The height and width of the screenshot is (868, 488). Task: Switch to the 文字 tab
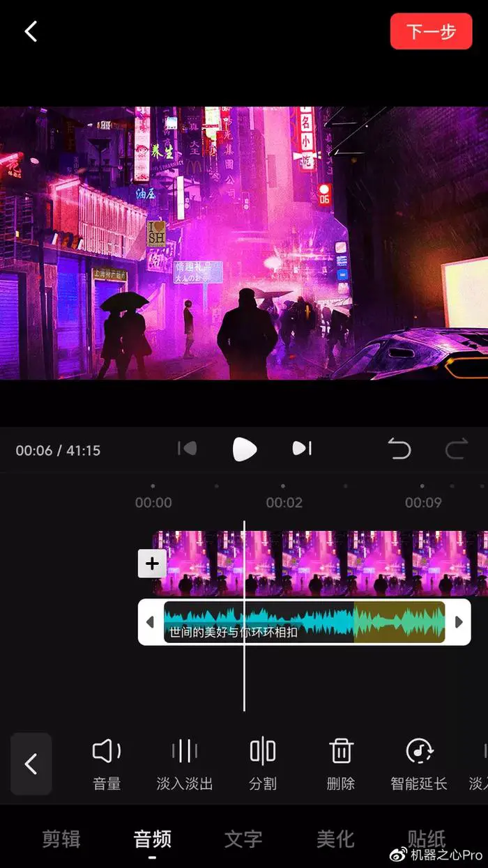(x=243, y=839)
